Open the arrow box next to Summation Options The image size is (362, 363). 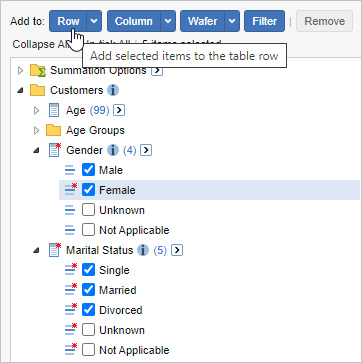(157, 71)
